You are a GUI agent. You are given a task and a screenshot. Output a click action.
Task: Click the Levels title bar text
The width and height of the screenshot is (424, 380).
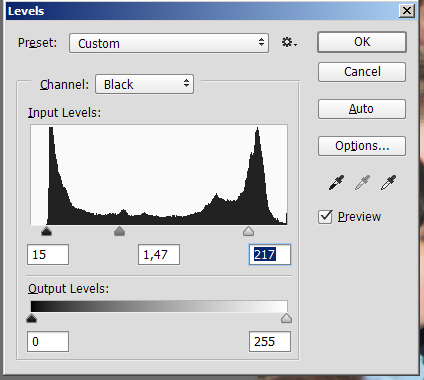[x=26, y=11]
